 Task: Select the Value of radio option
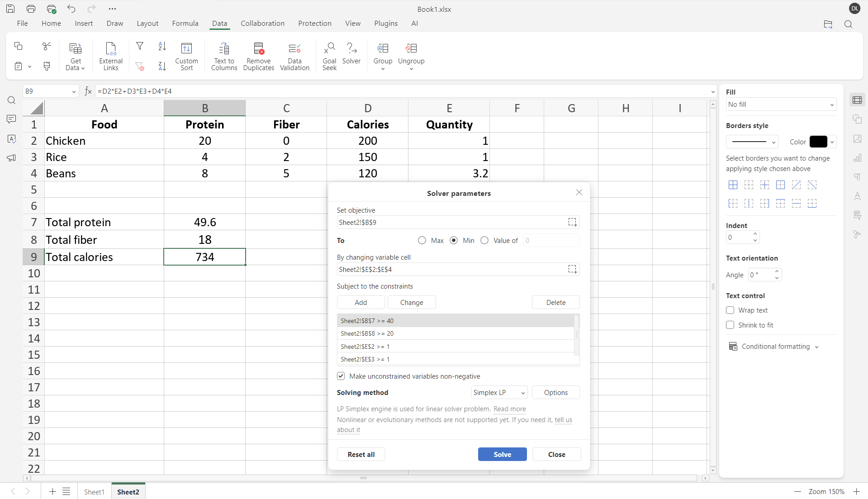[484, 241]
